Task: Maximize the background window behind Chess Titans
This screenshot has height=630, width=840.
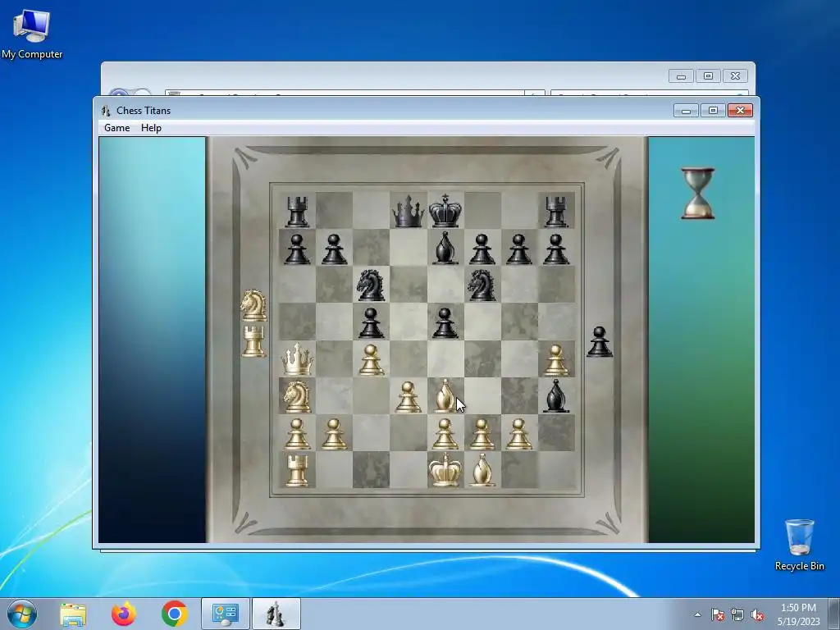Action: point(708,76)
